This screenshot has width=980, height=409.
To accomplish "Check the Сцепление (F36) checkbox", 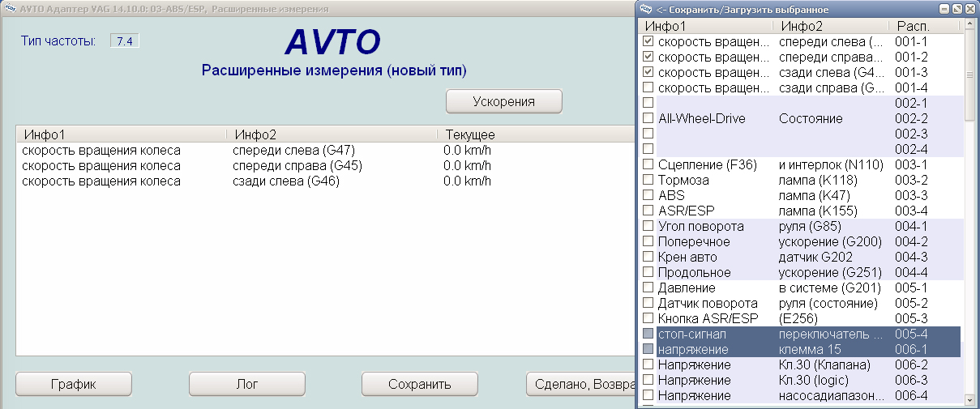I will tap(648, 164).
